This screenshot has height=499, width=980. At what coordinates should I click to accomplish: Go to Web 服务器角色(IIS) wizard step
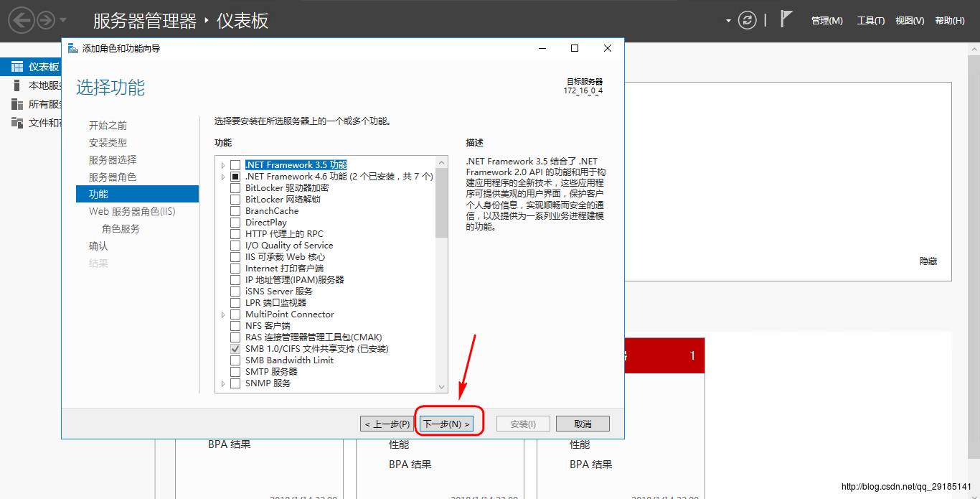coord(132,212)
